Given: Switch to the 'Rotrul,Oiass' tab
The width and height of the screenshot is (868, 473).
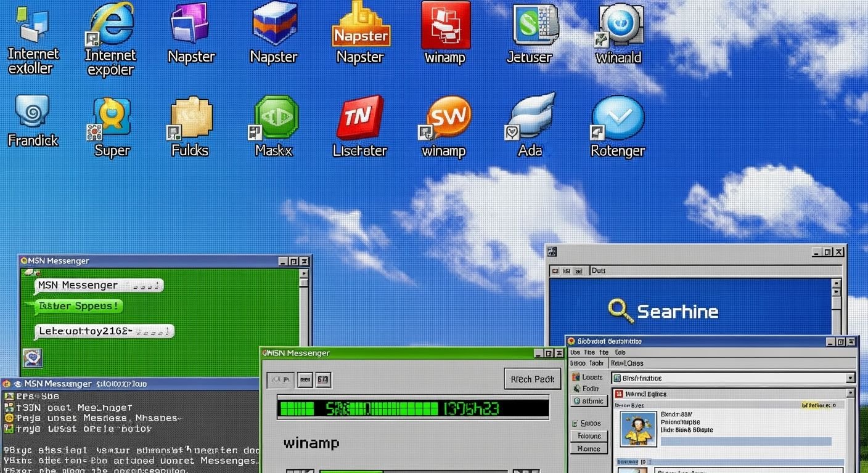Looking at the screenshot, I should tap(627, 363).
